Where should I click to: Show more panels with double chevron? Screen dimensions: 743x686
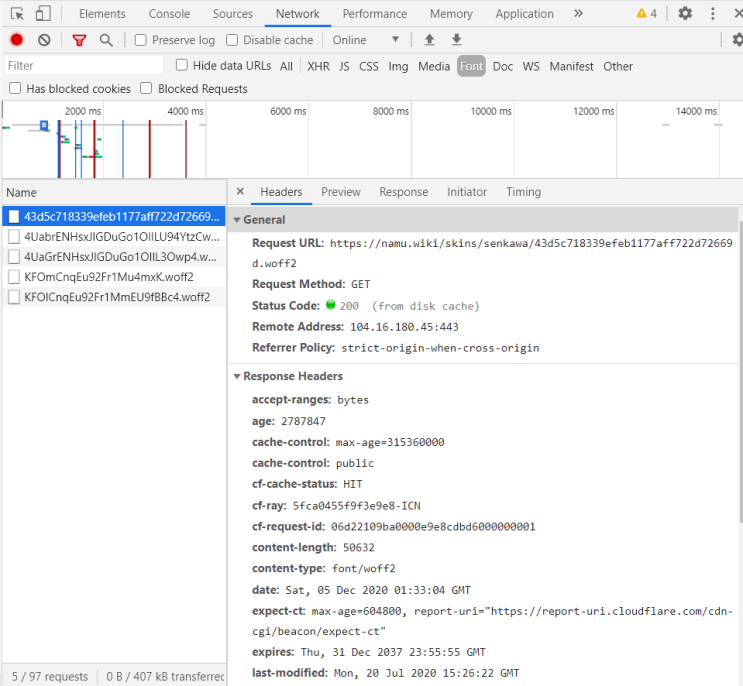tap(578, 13)
